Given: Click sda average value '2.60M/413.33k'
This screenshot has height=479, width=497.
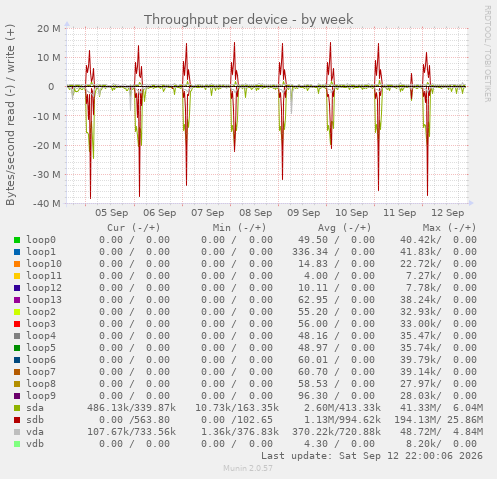Looking at the screenshot, I should (x=342, y=408).
